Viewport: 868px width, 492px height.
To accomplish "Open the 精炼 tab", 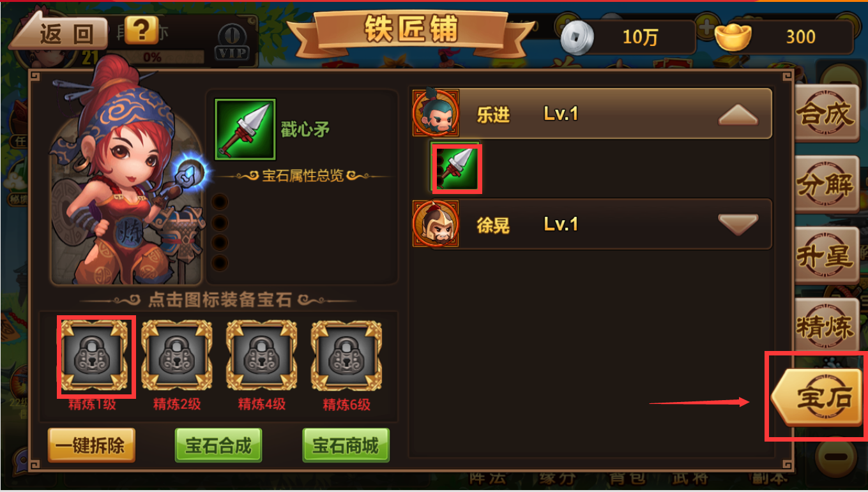I will point(826,327).
